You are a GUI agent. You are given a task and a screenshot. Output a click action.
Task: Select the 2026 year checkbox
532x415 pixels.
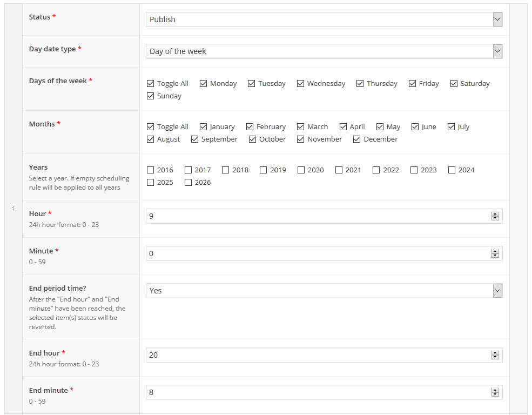click(x=188, y=183)
